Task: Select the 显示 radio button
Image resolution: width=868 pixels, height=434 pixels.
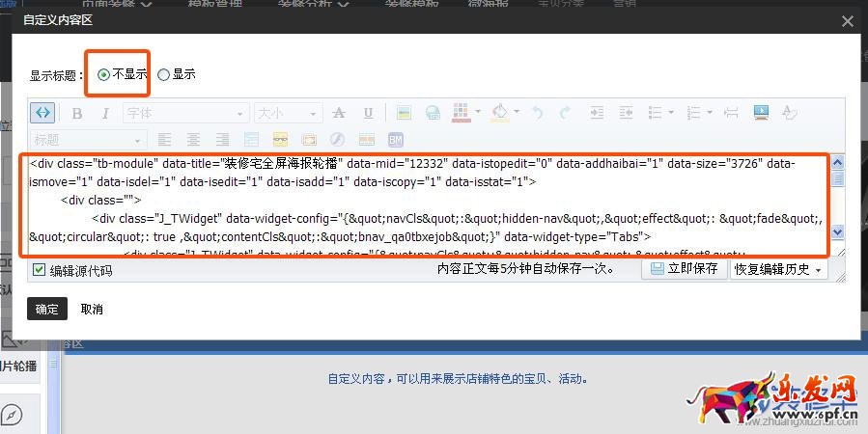Action: (163, 74)
